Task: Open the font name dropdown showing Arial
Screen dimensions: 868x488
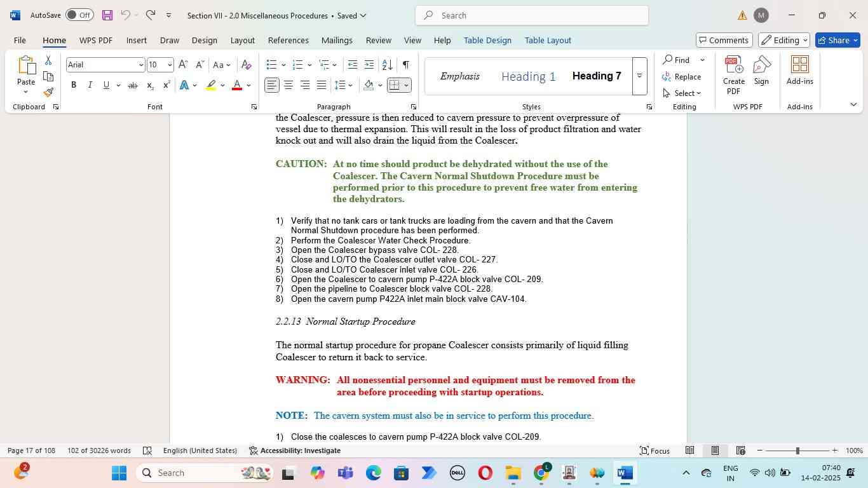Action: coord(140,65)
